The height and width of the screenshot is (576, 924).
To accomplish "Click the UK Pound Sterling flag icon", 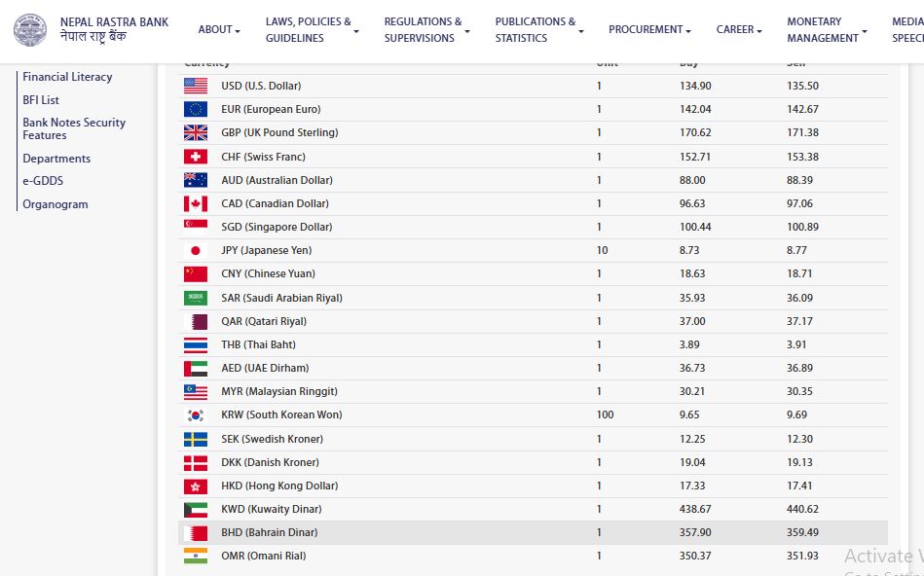I will (195, 133).
